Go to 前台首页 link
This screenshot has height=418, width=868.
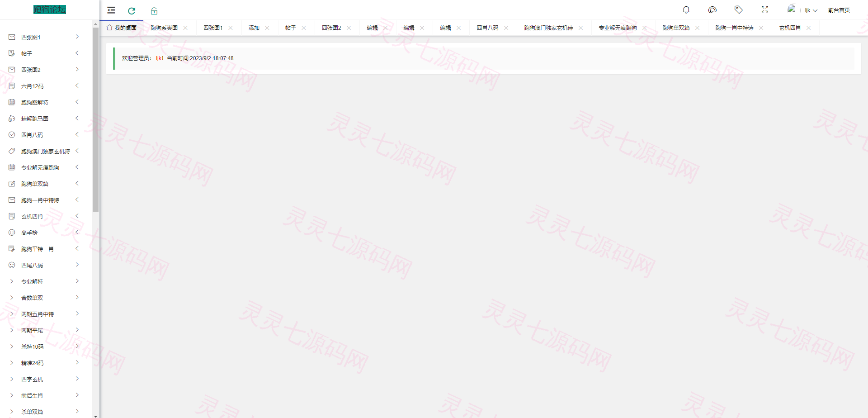[x=839, y=10]
